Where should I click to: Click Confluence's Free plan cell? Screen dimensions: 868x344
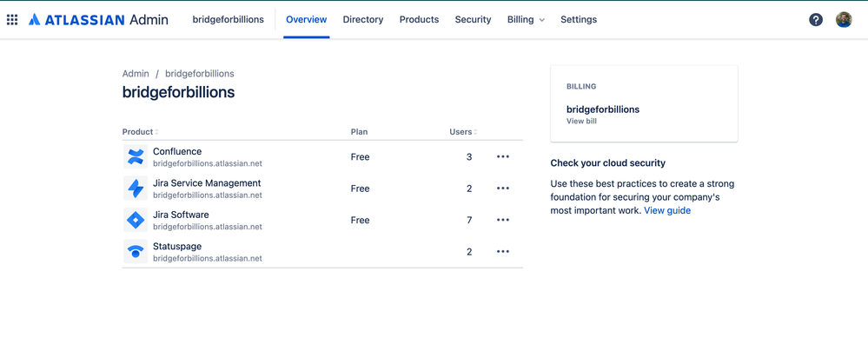360,157
